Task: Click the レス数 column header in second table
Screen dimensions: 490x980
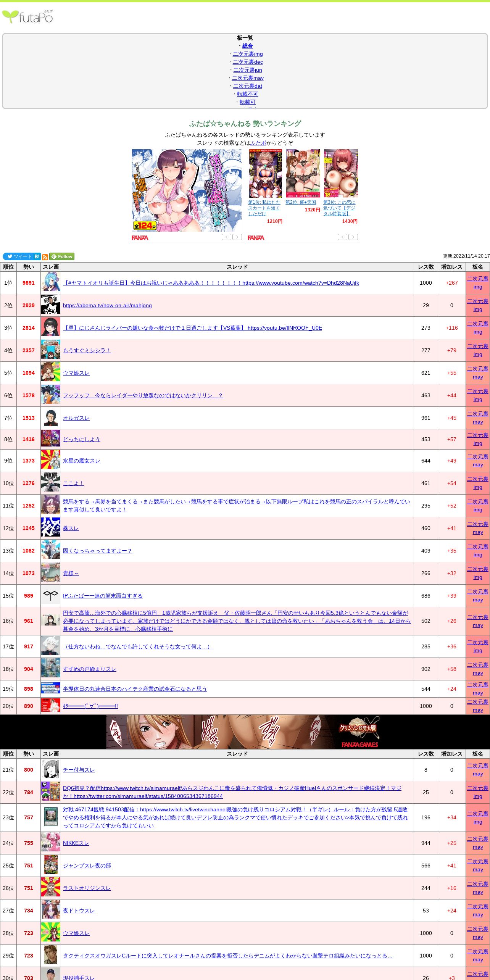Action: (426, 754)
